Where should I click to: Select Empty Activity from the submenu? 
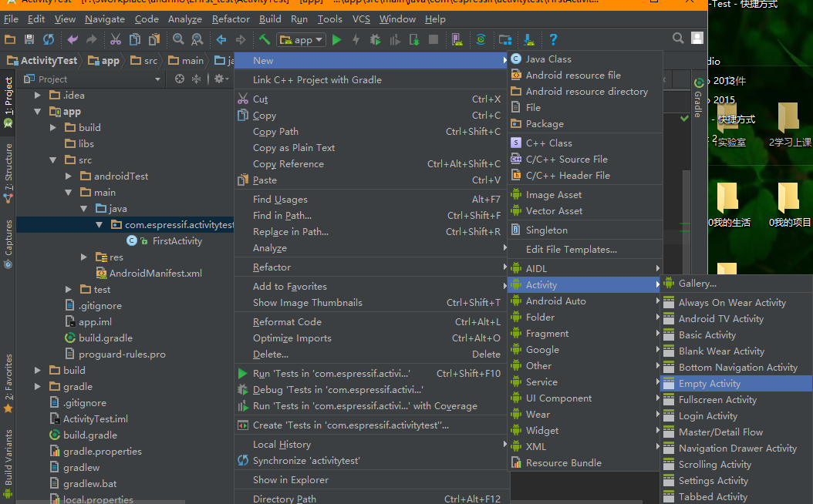point(709,384)
